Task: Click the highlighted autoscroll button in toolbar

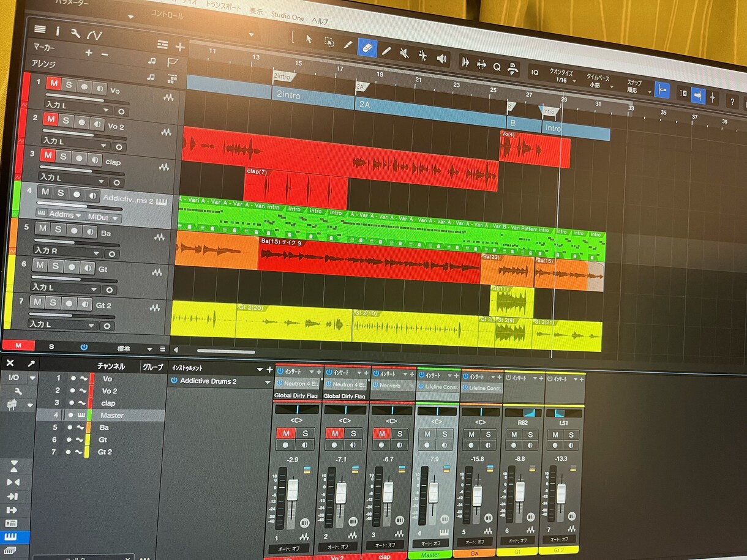Action: pyautogui.click(x=699, y=95)
